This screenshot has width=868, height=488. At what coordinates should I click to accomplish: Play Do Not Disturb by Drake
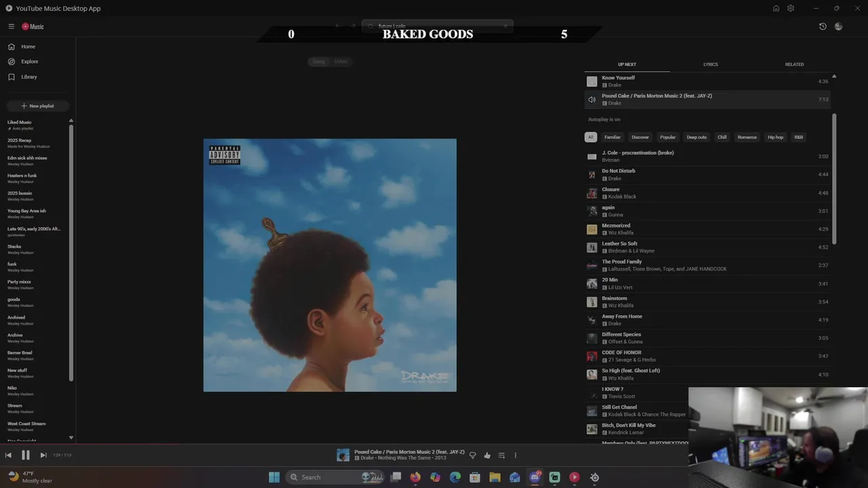[708, 174]
